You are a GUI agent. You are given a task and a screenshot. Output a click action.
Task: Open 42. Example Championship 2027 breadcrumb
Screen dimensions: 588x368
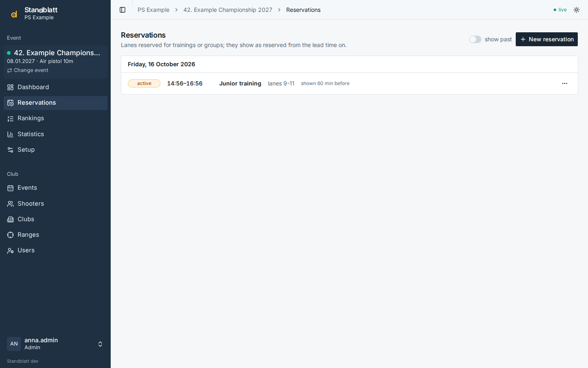[228, 10]
